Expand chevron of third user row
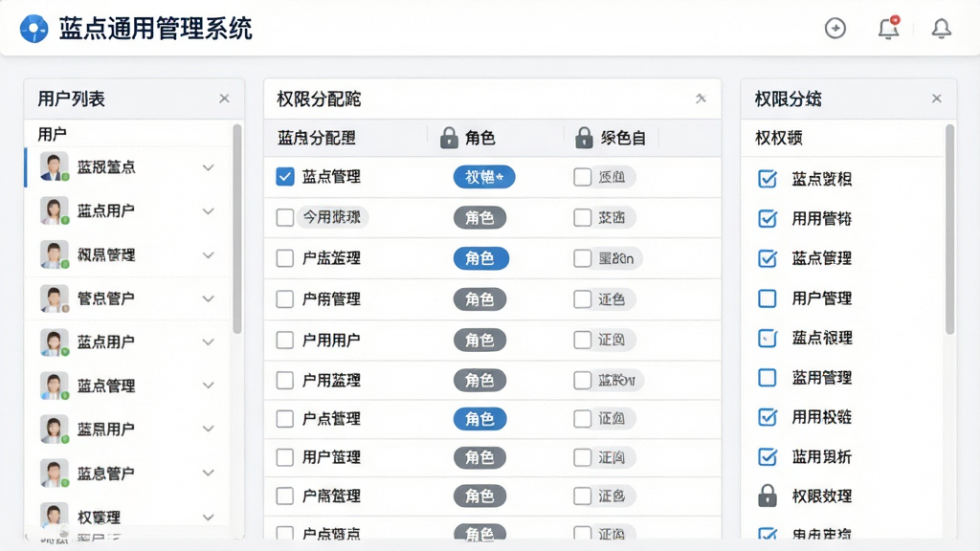980x551 pixels. [x=208, y=254]
